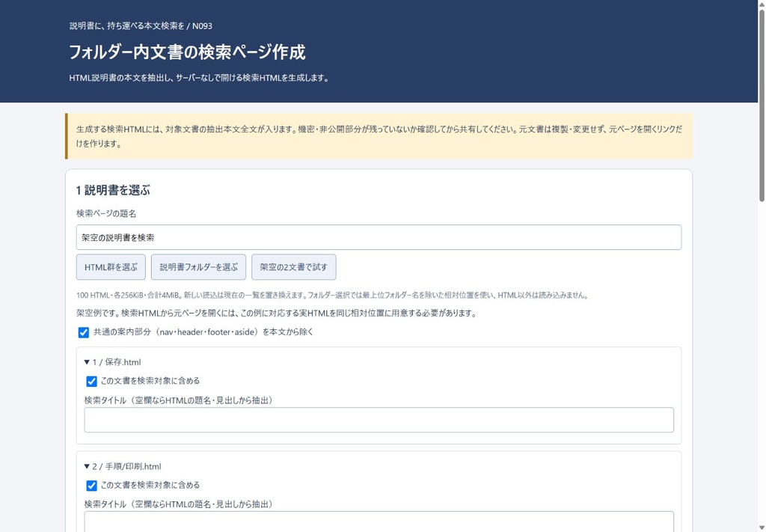Viewport: 766px width, 532px height.
Task: Click the yellow warning notice about 抽出本文全文
Action: pos(379,136)
